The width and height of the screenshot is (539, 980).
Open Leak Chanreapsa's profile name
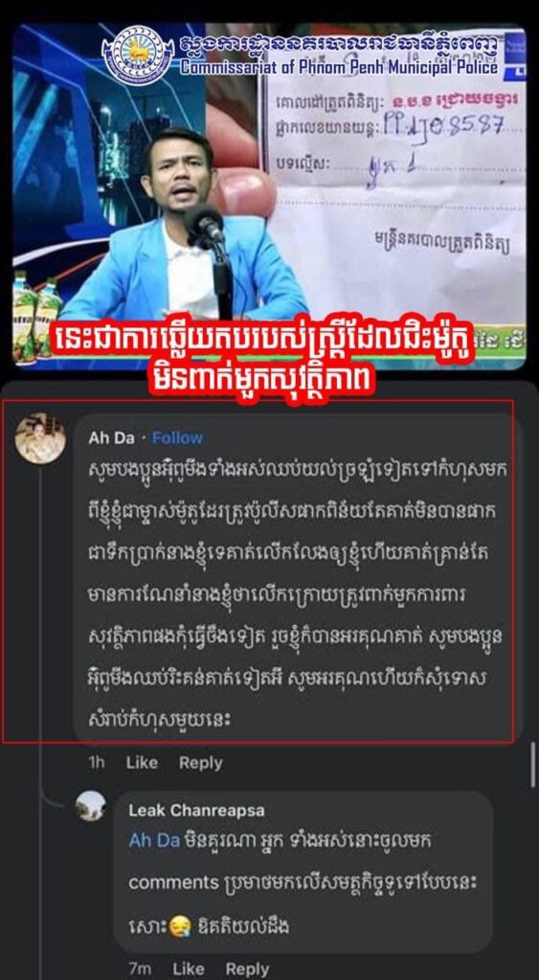click(196, 811)
